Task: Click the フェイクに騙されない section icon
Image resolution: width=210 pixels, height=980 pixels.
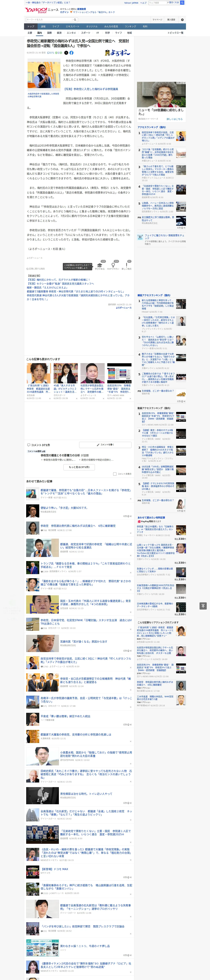Action: [x=140, y=237]
